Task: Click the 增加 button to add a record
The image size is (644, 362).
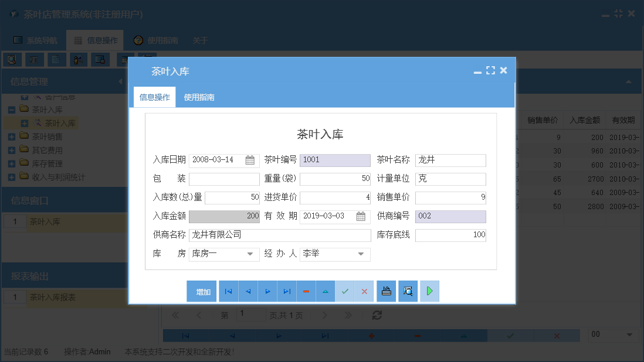Action: [x=201, y=291]
